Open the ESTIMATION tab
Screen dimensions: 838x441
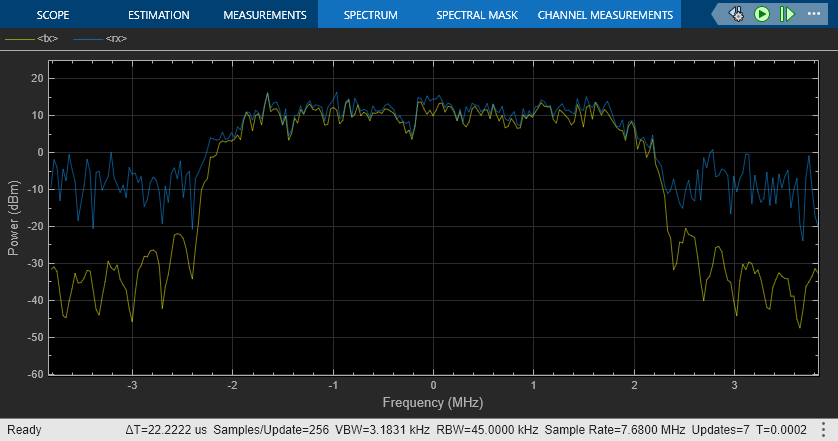pos(159,15)
